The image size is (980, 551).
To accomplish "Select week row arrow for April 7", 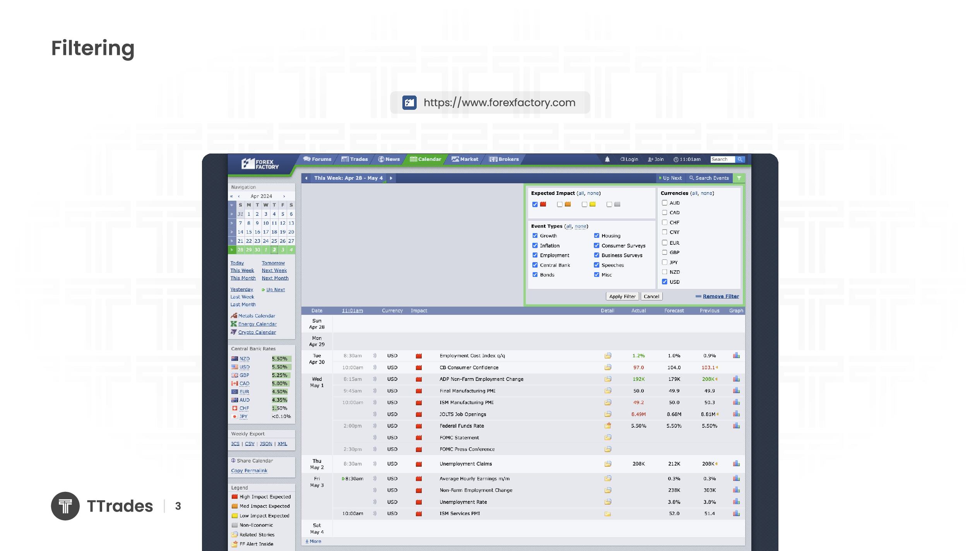I will click(232, 223).
